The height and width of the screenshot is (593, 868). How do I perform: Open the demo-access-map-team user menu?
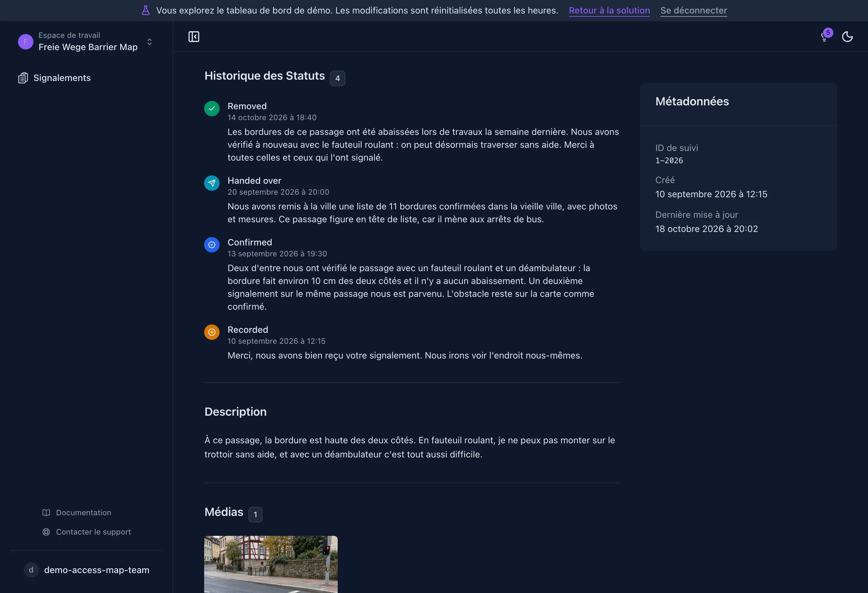[86, 570]
